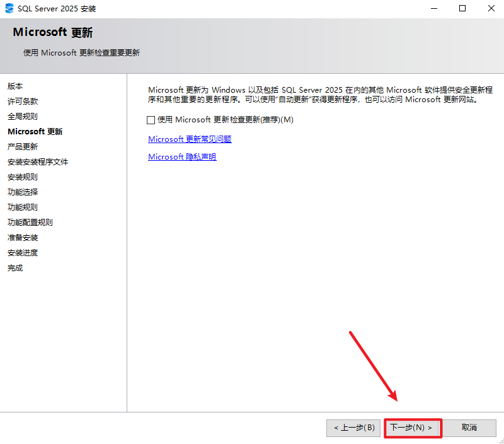The height and width of the screenshot is (444, 504).
Task: Select the 安装进度 step in sidebar
Action: (x=23, y=253)
